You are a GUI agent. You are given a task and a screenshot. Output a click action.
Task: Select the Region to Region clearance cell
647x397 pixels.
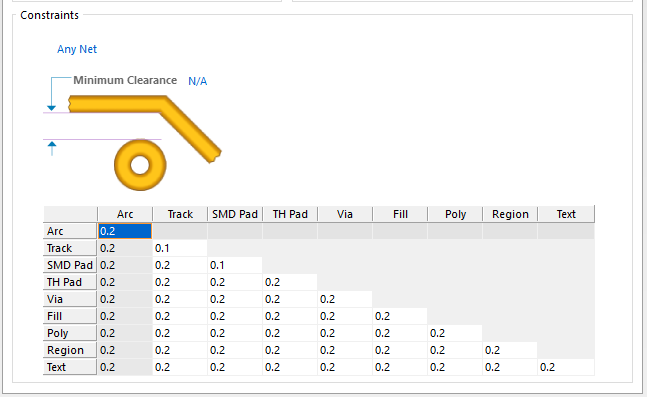[x=510, y=350]
